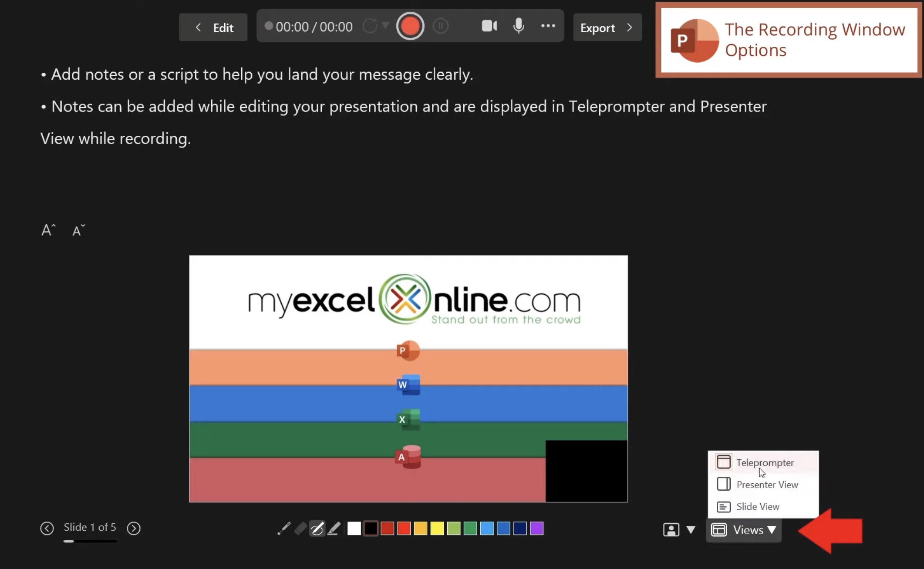Image resolution: width=924 pixels, height=569 pixels.
Task: Go back to Edit mode
Action: pos(213,27)
